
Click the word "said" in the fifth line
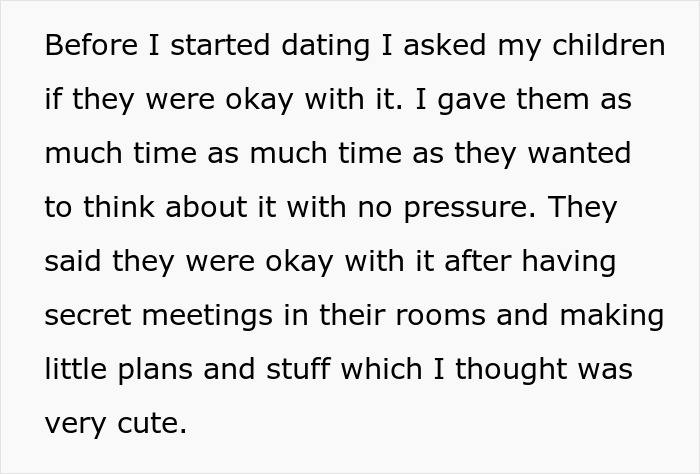pos(73,262)
